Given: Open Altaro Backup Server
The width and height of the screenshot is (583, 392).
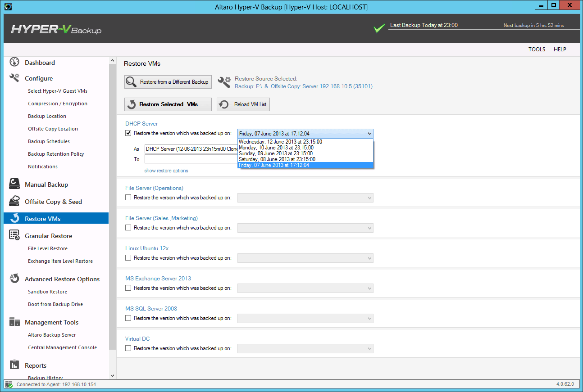Looking at the screenshot, I should 52,335.
